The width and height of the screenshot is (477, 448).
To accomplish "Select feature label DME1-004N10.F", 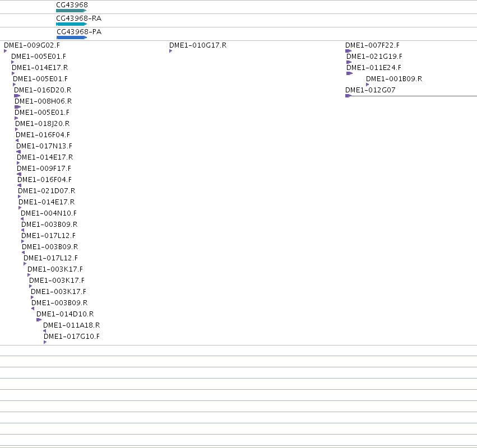I will click(x=49, y=213).
